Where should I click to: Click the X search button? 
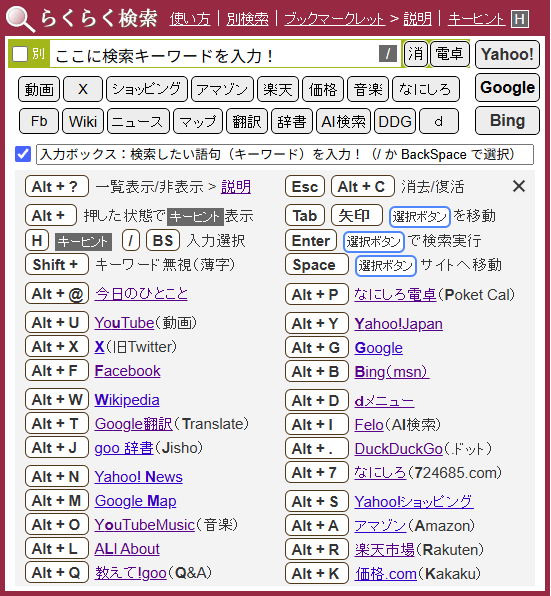coord(83,89)
